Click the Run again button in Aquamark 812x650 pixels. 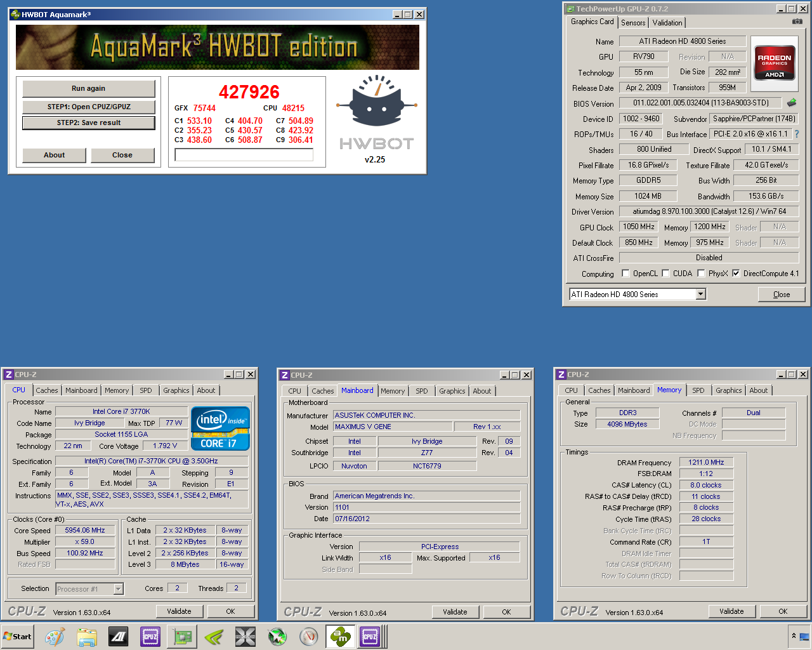coord(89,89)
